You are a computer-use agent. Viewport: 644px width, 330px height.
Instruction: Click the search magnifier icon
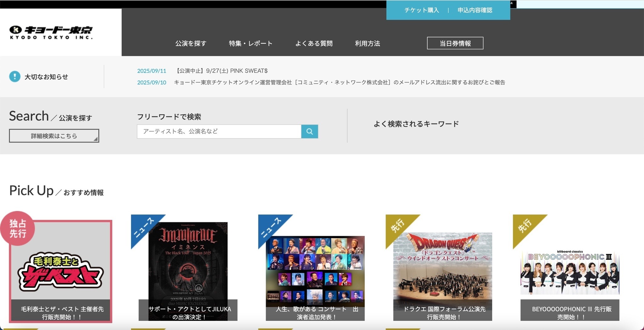310,132
